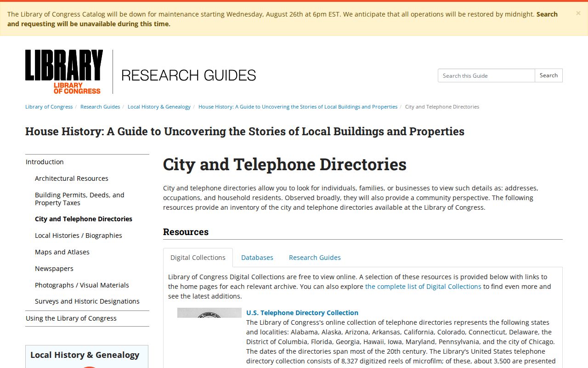Open U.S. Telephone Directory Collection link
This screenshot has height=368, width=588.
tap(302, 313)
